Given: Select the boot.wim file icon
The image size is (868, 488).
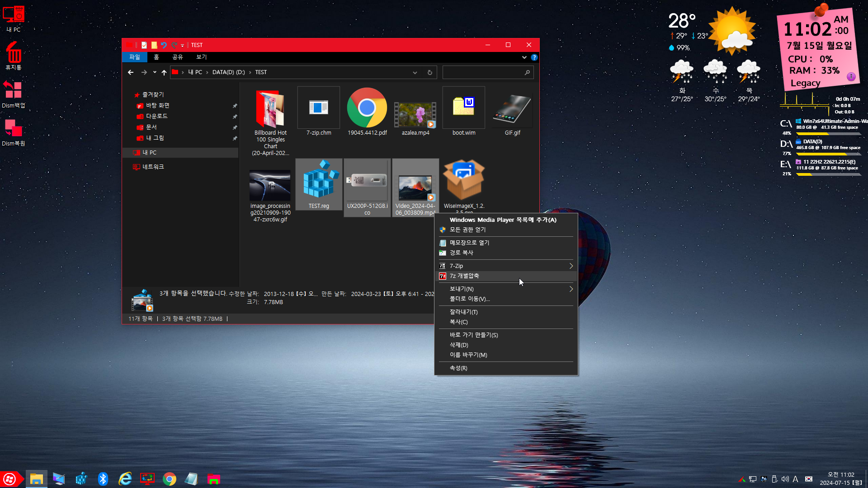Looking at the screenshot, I should coord(464,108).
